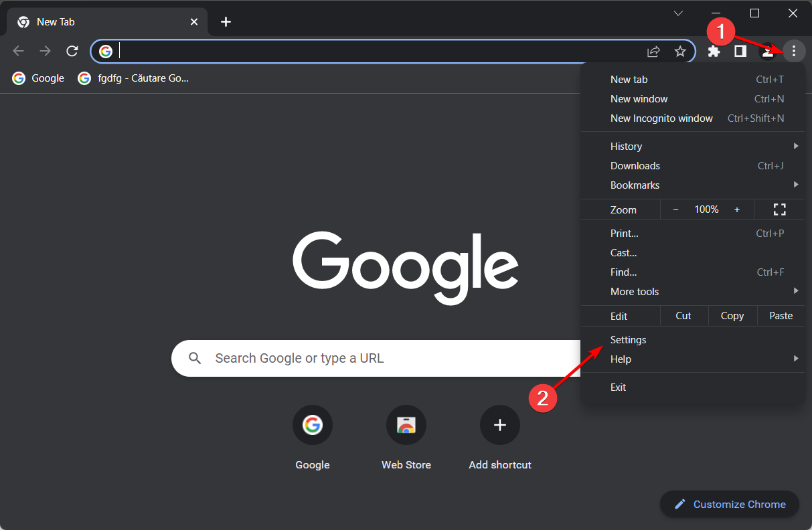This screenshot has height=530, width=812.
Task: Open the Chrome three-dot menu button
Action: pos(794,51)
